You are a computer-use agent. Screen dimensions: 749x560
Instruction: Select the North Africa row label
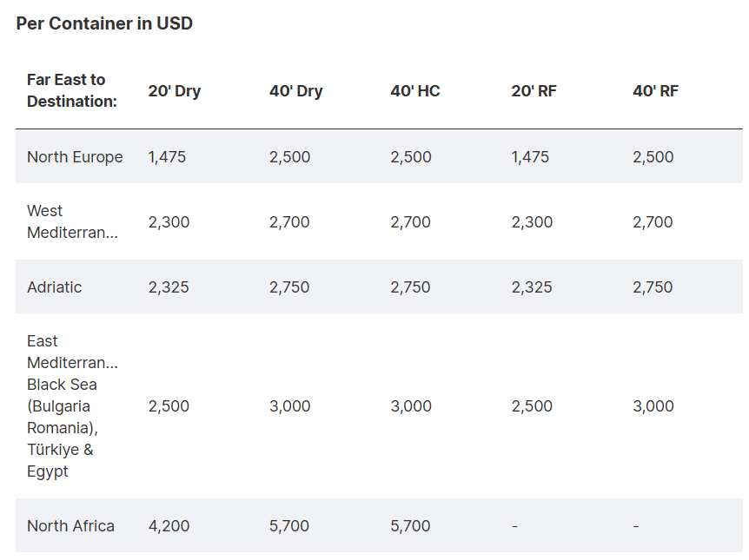[x=70, y=525]
